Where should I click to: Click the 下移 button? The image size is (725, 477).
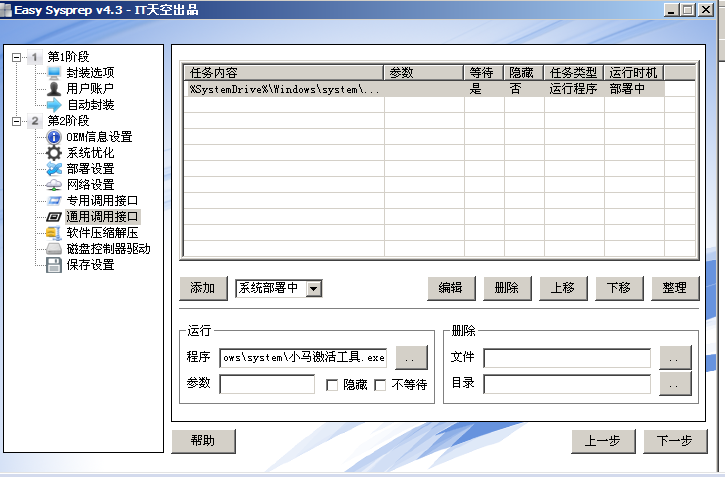pyautogui.click(x=619, y=288)
